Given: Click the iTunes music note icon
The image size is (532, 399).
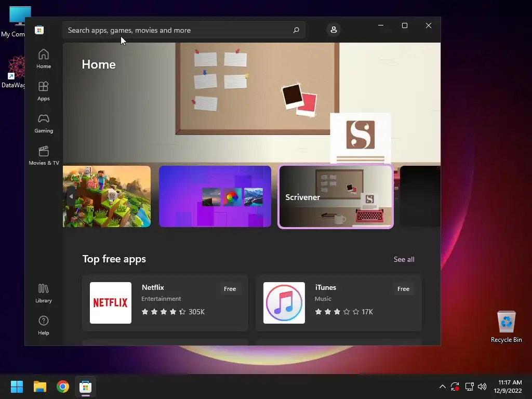Looking at the screenshot, I should (284, 303).
